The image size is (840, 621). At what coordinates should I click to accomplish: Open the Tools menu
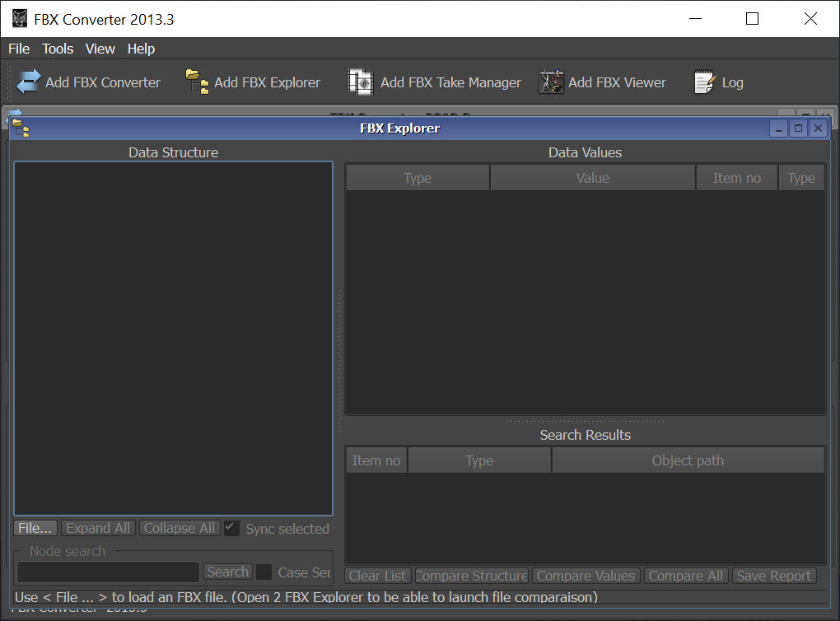(x=58, y=49)
